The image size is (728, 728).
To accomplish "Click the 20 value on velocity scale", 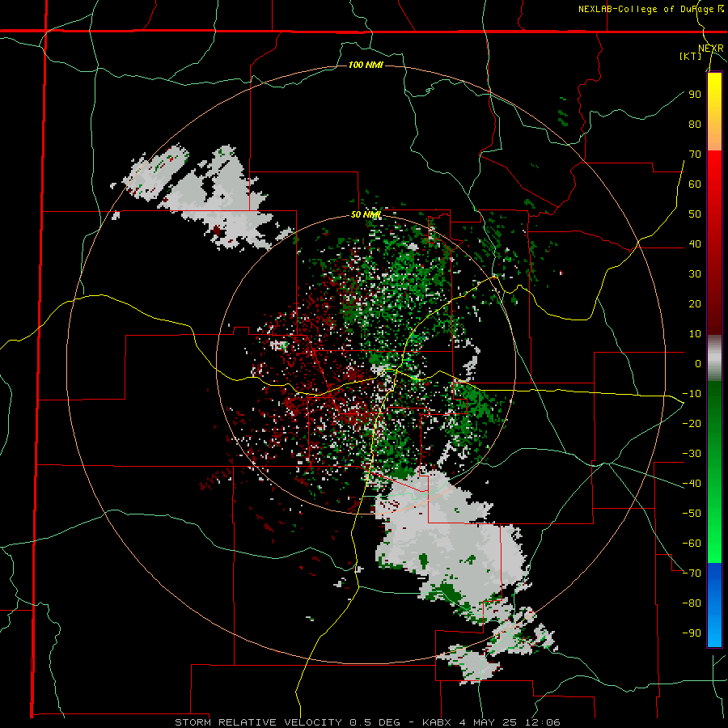I will [695, 304].
